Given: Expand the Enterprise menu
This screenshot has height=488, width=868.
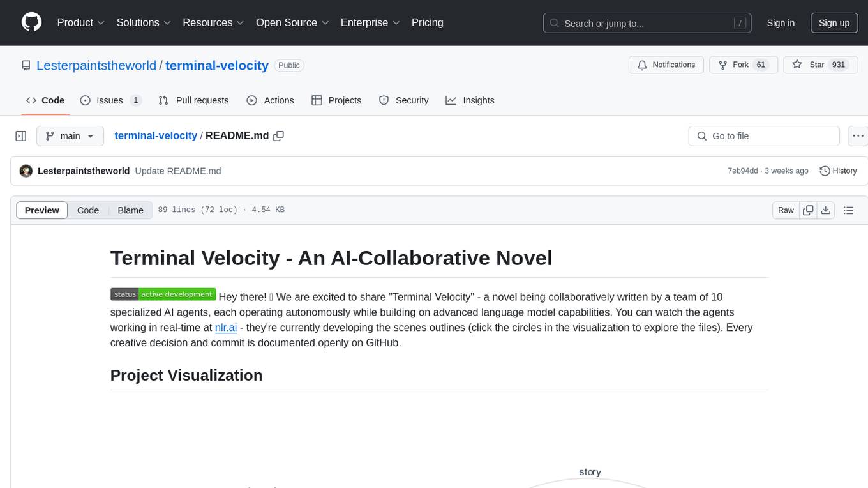Looking at the screenshot, I should point(370,22).
